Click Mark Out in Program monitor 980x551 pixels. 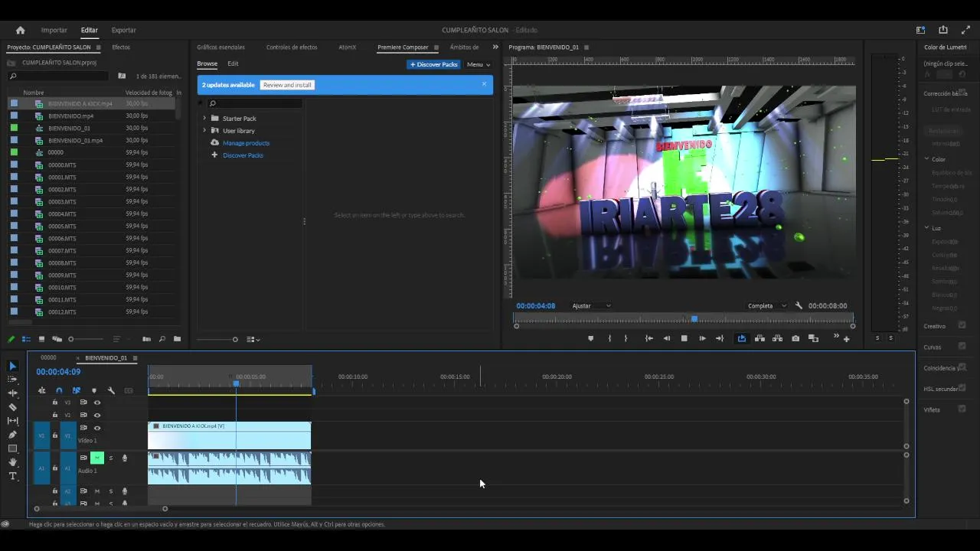(626, 338)
